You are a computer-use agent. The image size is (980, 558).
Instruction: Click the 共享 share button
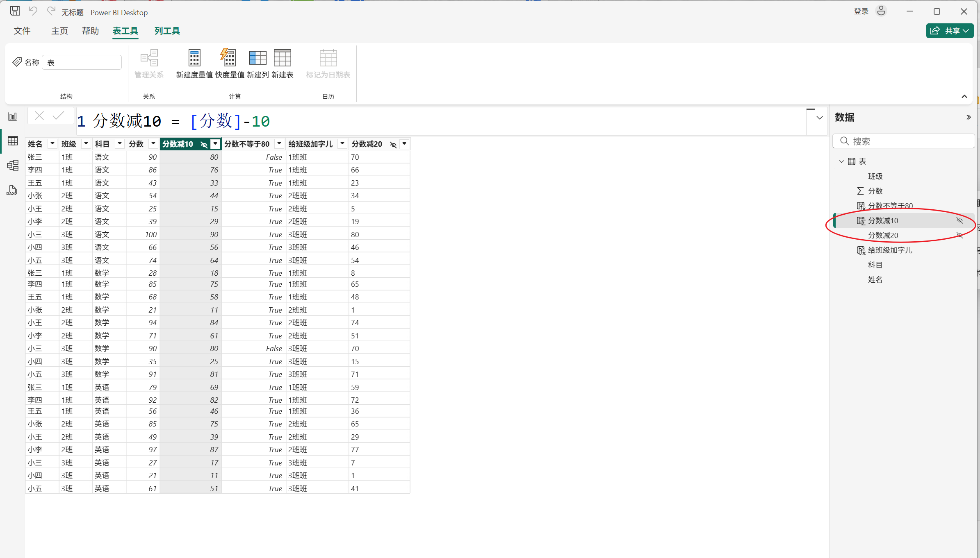click(x=950, y=31)
